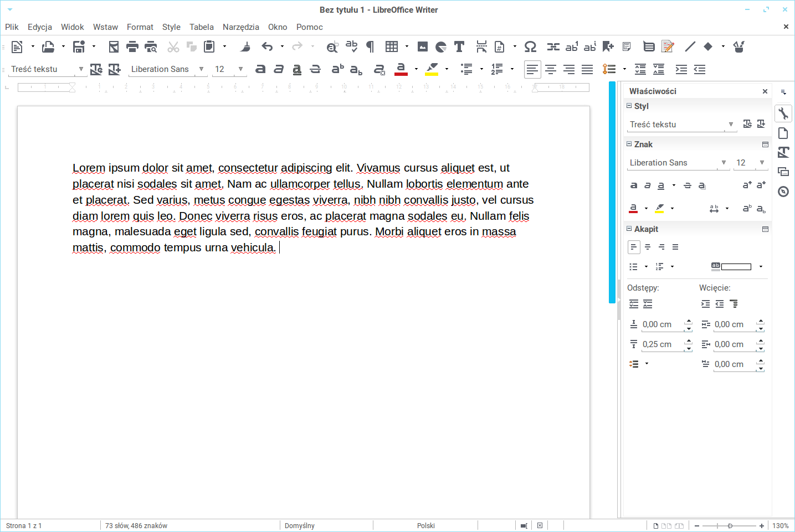The width and height of the screenshot is (795, 532).
Task: Toggle underline in formatting toolbar
Action: point(297,69)
